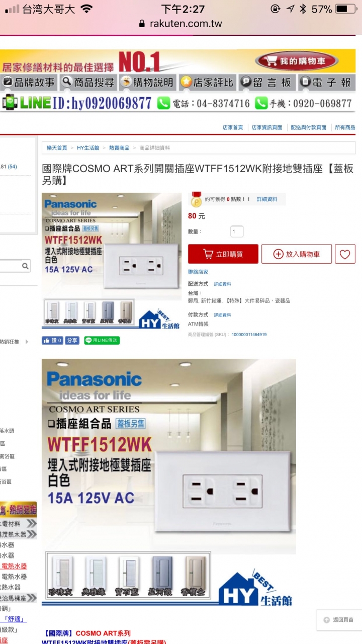Open 聯絡店家 contact store link
The height and width of the screenshot is (644, 362).
click(198, 272)
